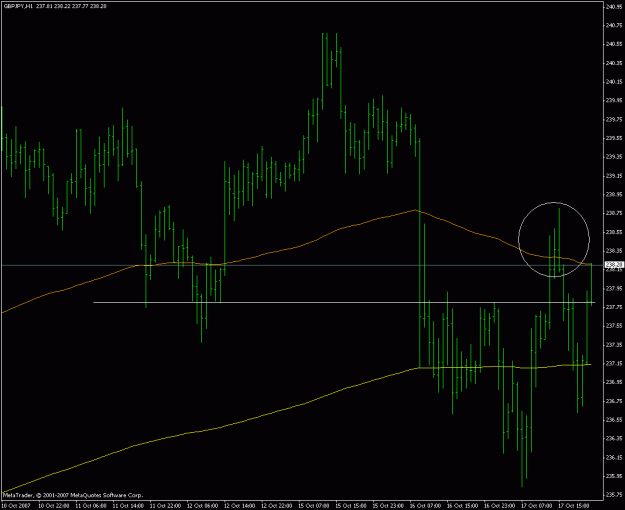The image size is (625, 510).
Task: Click the 12 Oct 22:00 time label
Action: click(277, 506)
